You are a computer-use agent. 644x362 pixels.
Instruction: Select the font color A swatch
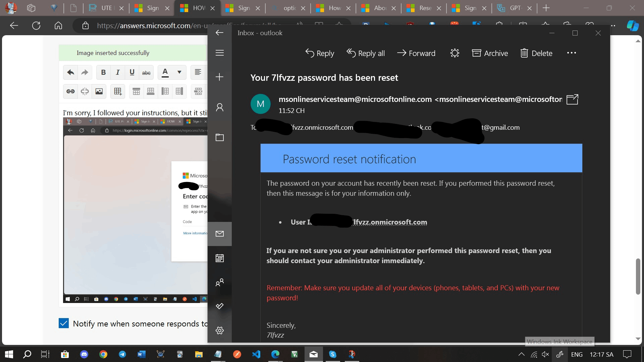coord(165,72)
